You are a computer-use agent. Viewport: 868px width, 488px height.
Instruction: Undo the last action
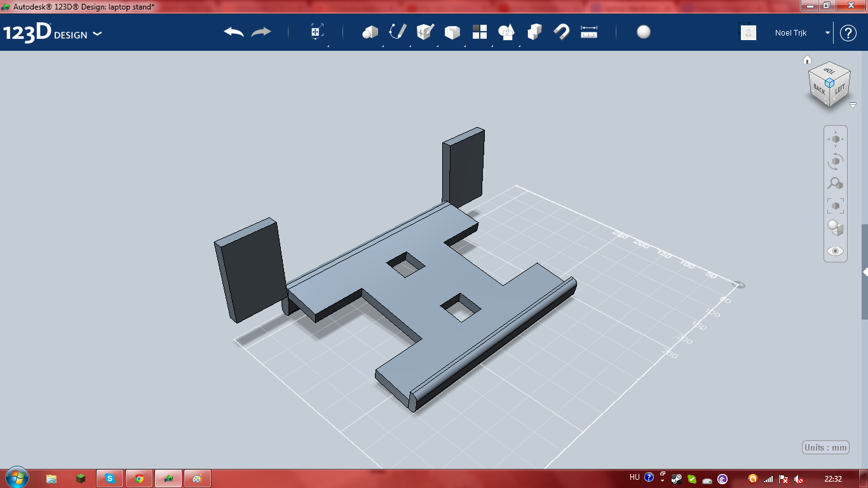pos(234,32)
